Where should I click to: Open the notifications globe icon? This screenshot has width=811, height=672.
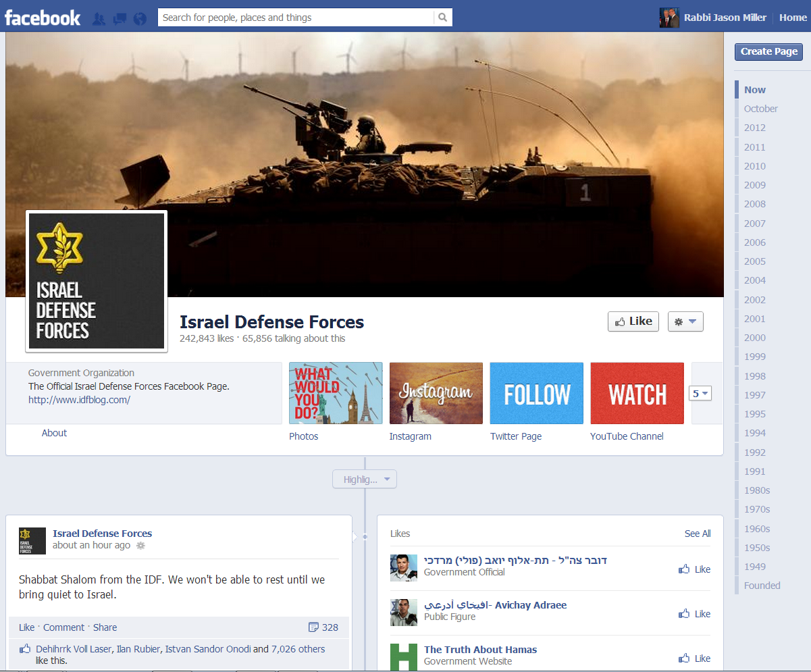click(x=140, y=18)
